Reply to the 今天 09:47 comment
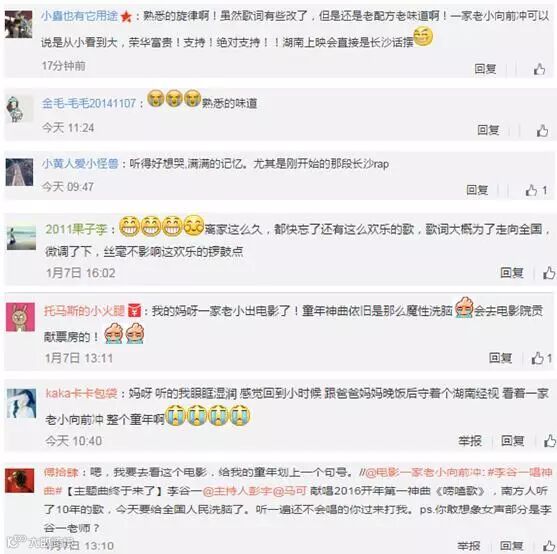The height and width of the screenshot is (554, 557). click(477, 190)
